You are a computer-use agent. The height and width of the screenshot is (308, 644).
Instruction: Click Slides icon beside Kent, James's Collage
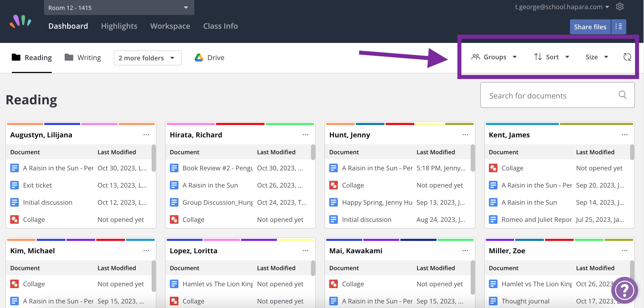pos(493,168)
